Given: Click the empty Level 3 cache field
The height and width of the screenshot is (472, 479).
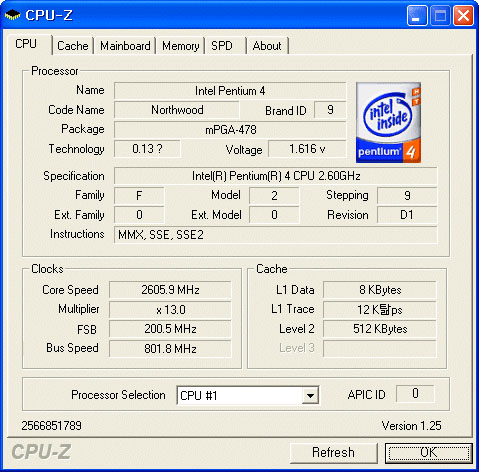Looking at the screenshot, I should coord(380,349).
